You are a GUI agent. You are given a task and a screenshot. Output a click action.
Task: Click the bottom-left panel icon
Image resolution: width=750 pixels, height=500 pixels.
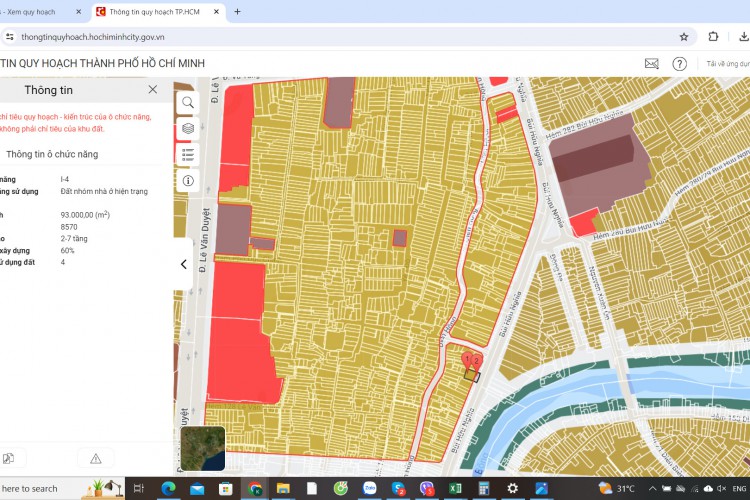[x=9, y=458]
